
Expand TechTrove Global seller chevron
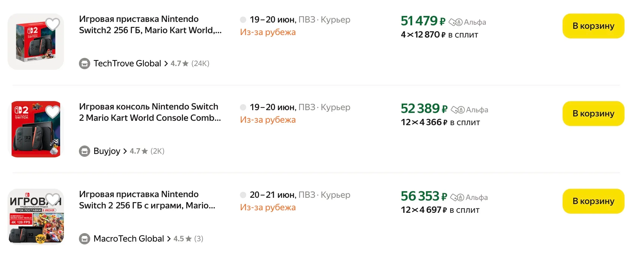click(x=166, y=64)
